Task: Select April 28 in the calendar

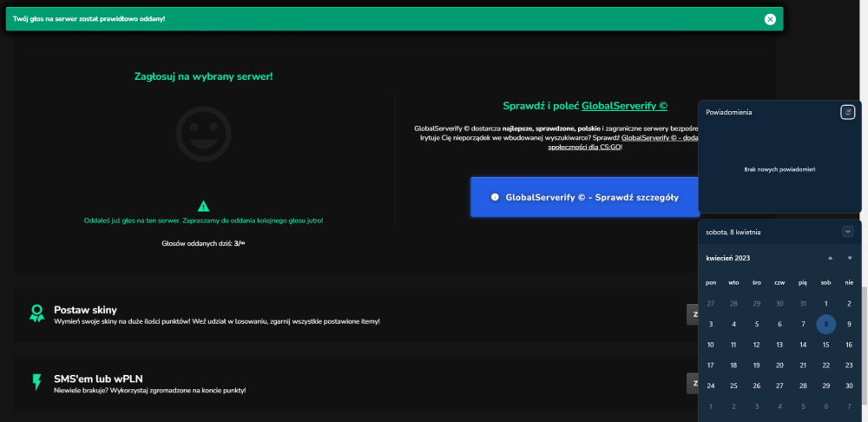Action: (x=803, y=386)
